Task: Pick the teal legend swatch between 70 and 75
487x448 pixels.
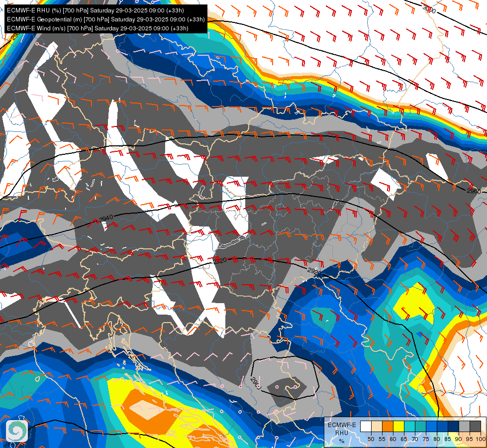Action: (x=420, y=426)
